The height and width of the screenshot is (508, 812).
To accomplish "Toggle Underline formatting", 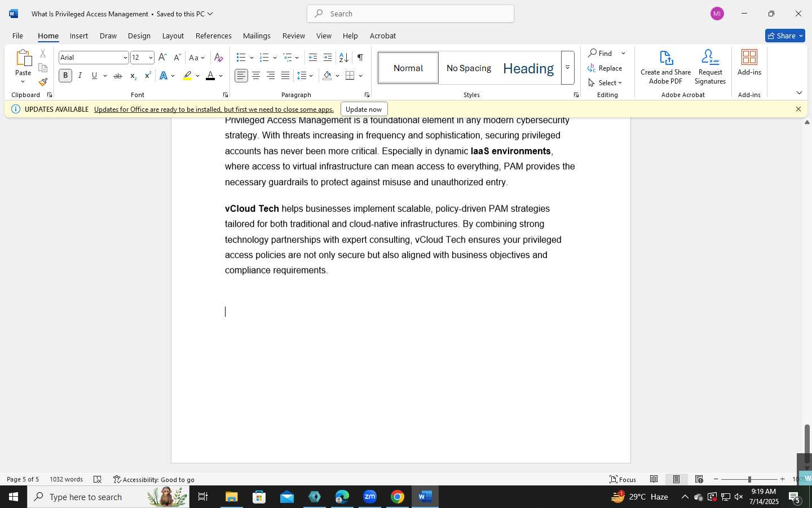I will tap(94, 76).
